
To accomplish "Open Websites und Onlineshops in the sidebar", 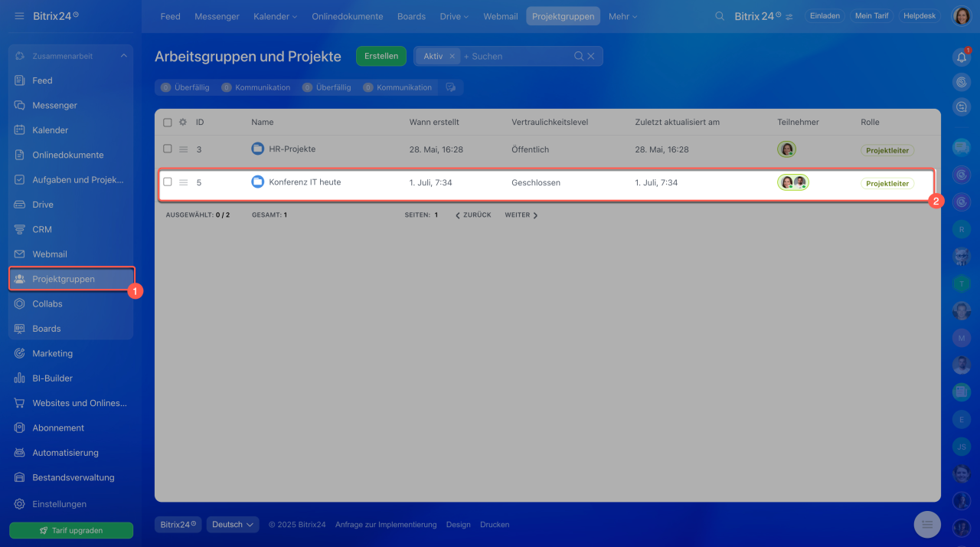I will point(71,403).
